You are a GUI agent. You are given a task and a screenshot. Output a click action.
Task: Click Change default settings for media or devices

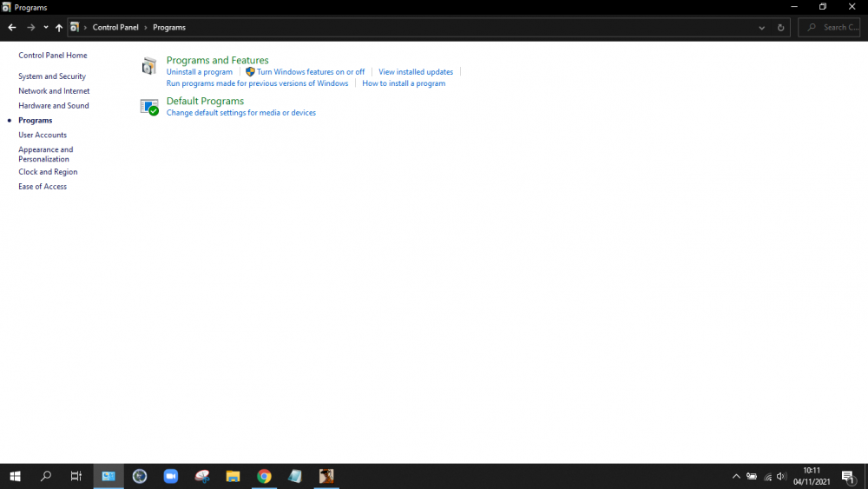[240, 113]
